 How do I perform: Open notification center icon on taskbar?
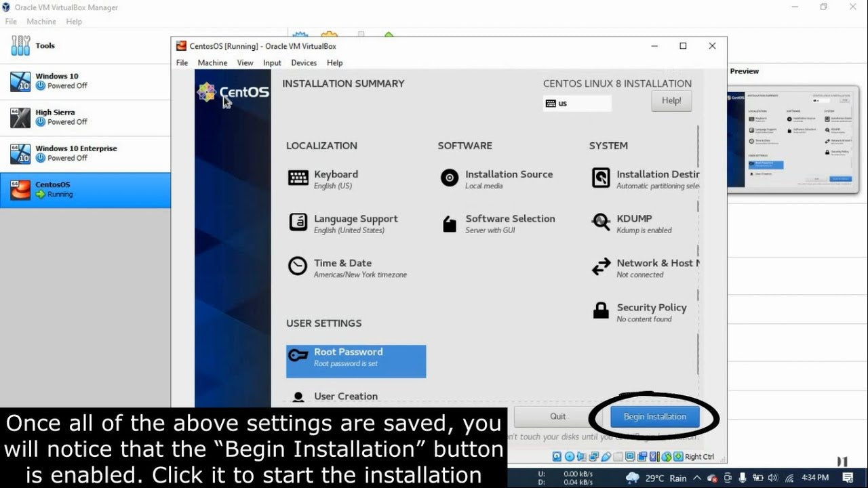(x=848, y=478)
